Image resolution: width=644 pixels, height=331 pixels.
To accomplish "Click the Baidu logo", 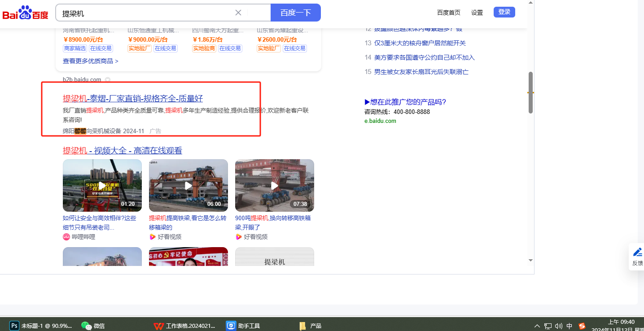I will pos(26,13).
